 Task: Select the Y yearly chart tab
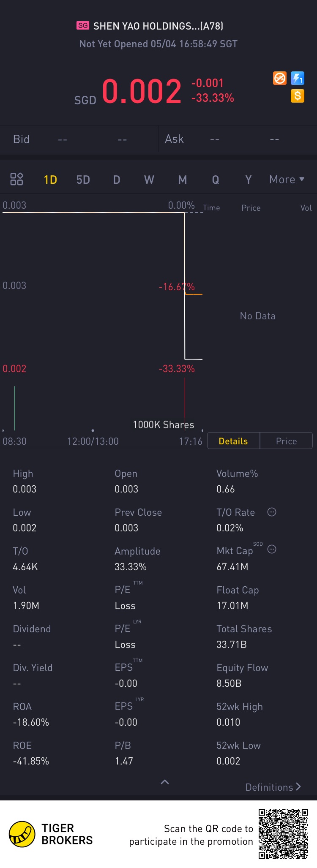(249, 180)
